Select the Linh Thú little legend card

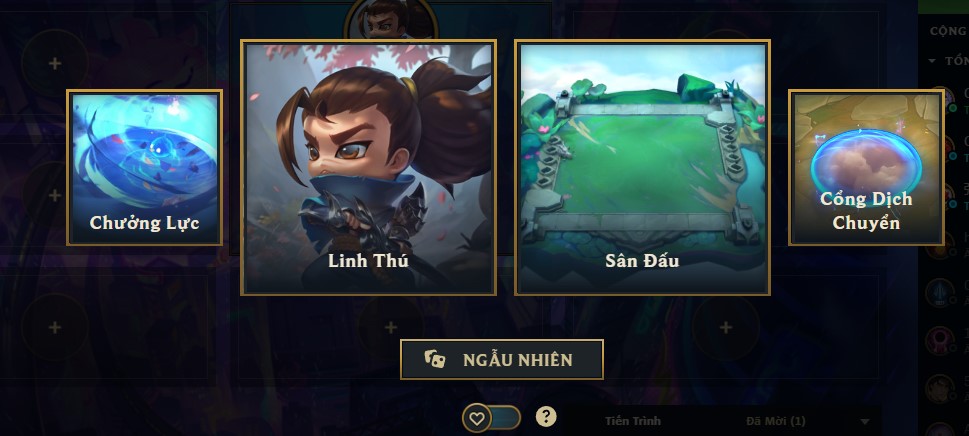368,168
